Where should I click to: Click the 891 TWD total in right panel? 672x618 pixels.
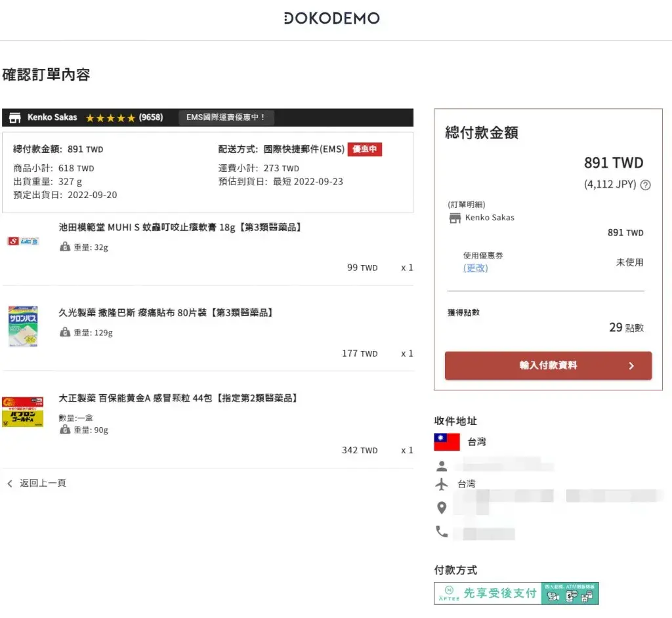click(614, 163)
